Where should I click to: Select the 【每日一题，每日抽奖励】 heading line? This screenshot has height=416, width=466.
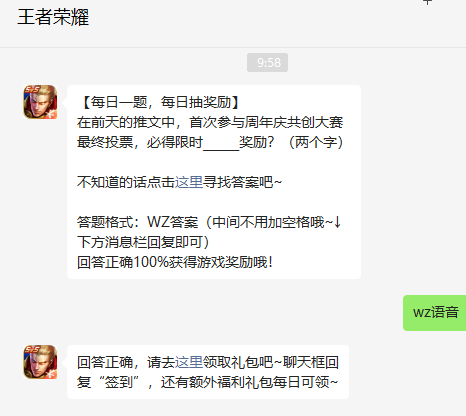point(161,102)
